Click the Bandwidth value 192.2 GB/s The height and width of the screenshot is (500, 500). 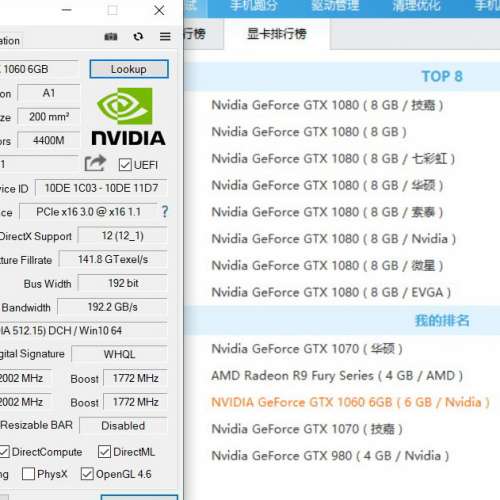pyautogui.click(x=113, y=307)
